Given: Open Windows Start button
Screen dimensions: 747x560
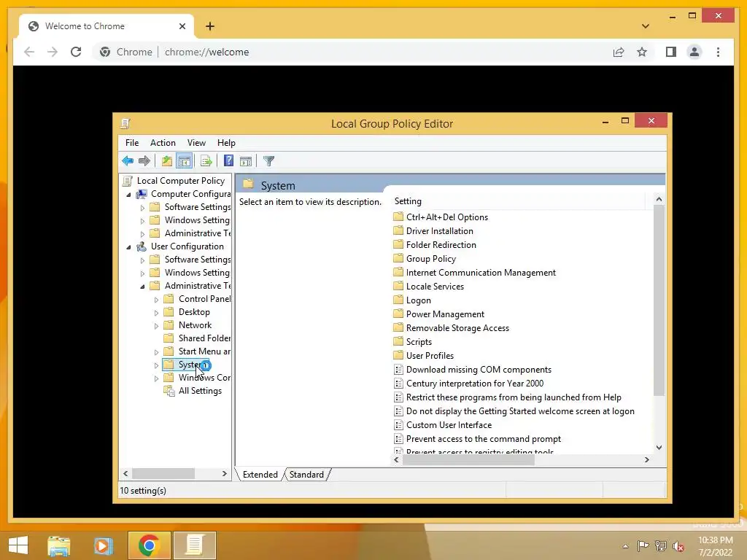Looking at the screenshot, I should [x=18, y=545].
